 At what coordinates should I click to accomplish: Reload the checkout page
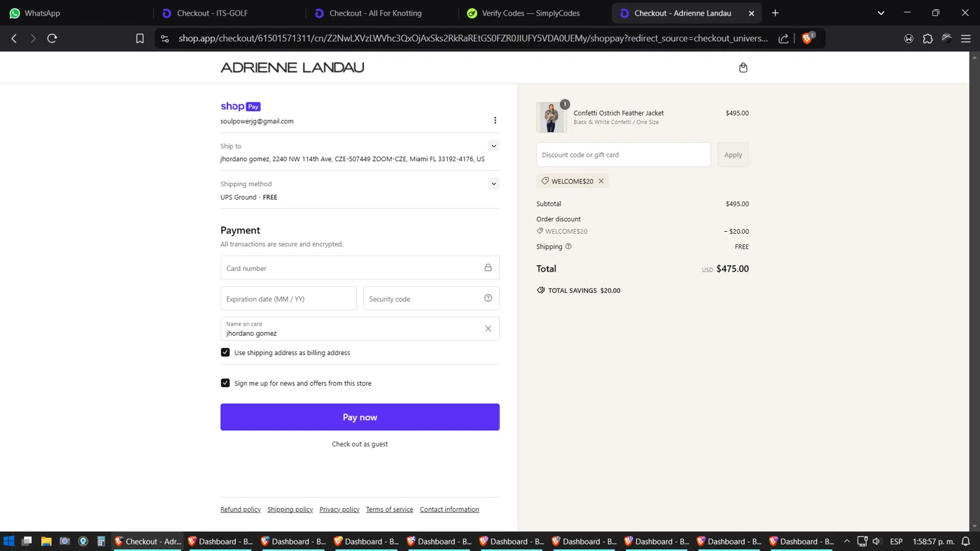(x=52, y=39)
